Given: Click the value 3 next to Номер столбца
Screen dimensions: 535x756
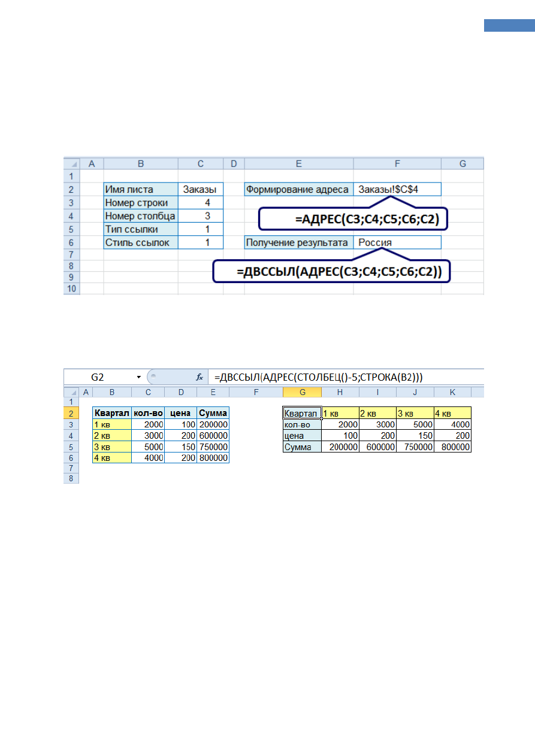Looking at the screenshot, I should [x=201, y=215].
